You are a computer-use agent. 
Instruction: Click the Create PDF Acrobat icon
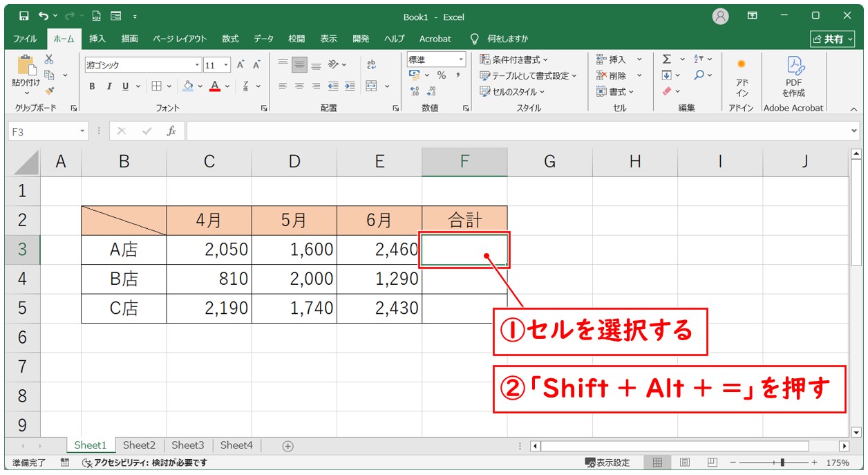click(x=793, y=75)
